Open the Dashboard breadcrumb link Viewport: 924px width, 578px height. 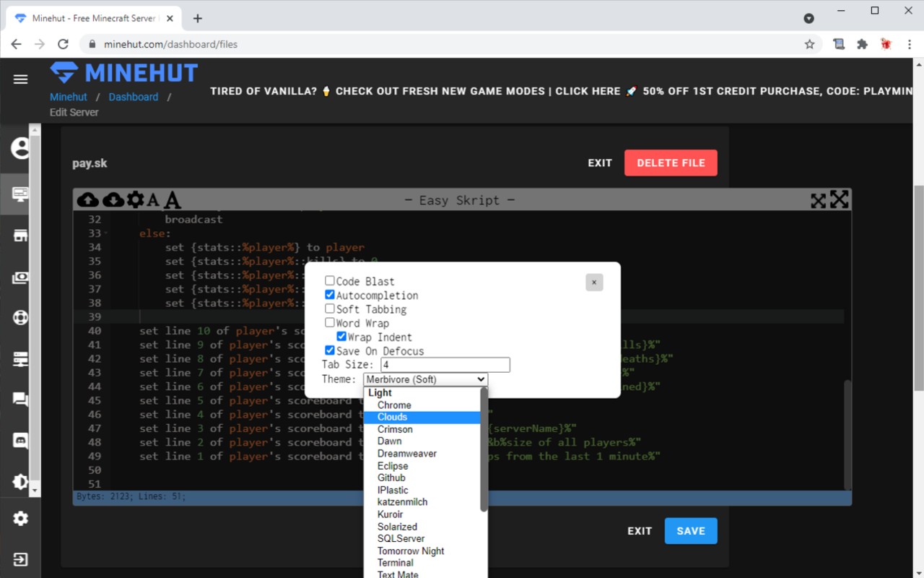coord(134,97)
